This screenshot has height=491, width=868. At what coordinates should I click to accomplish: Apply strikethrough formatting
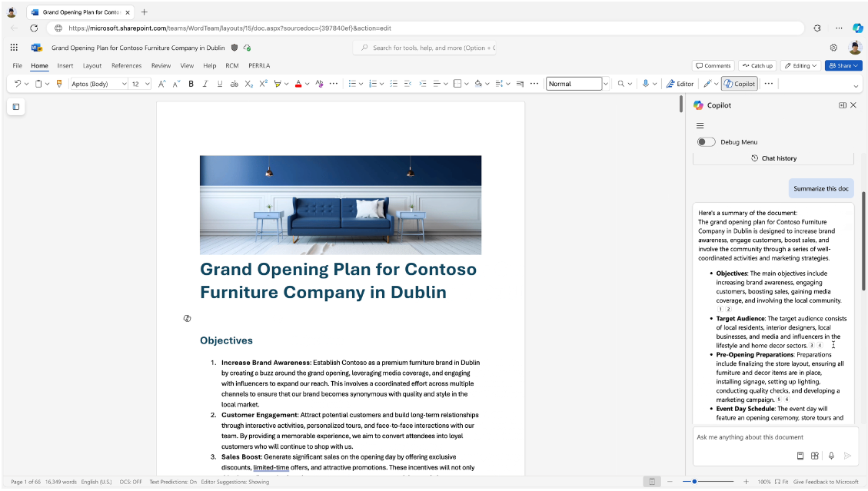pyautogui.click(x=234, y=84)
